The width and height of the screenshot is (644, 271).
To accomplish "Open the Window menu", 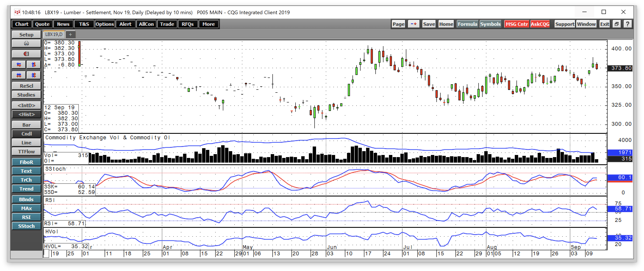I will pos(587,24).
